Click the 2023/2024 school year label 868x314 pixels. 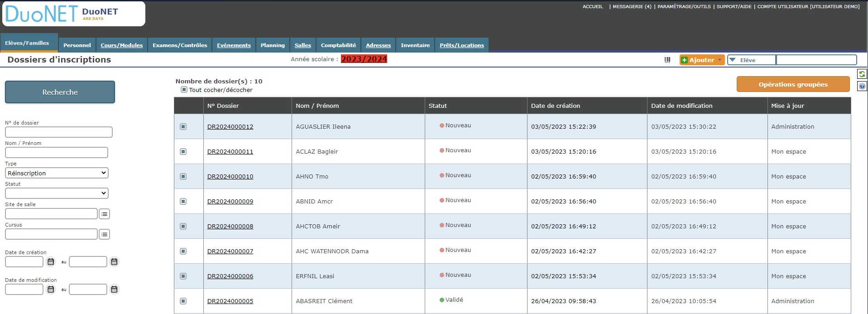(364, 59)
